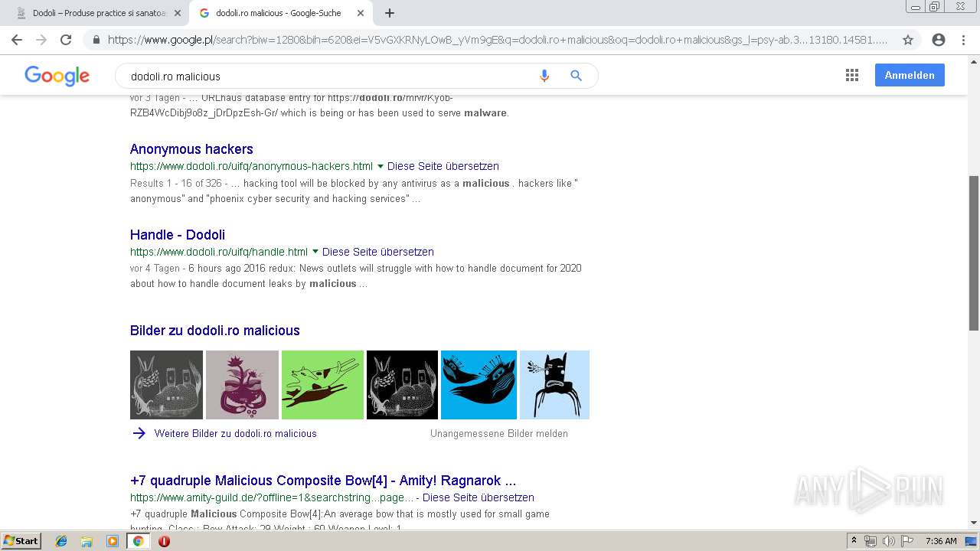Open blue background bird thumbnail
This screenshot has width=980, height=551.
point(479,385)
